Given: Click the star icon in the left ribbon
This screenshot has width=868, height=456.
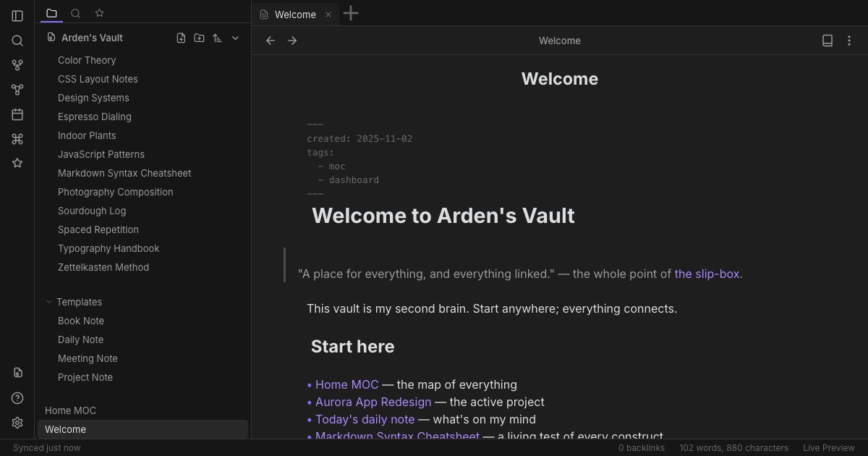Looking at the screenshot, I should [17, 164].
